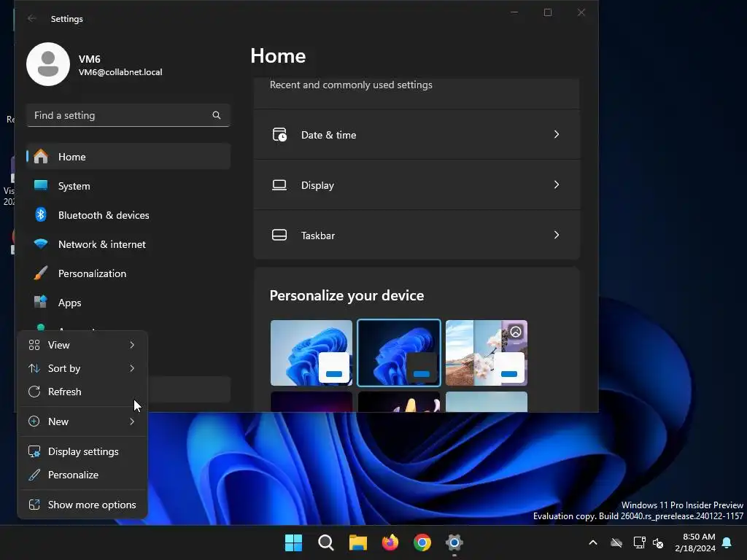Launch Firefox from the taskbar
The width and height of the screenshot is (747, 560).
click(390, 542)
